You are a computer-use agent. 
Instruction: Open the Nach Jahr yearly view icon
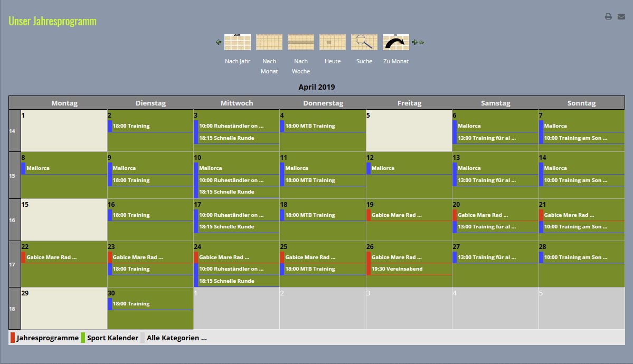pyautogui.click(x=238, y=42)
